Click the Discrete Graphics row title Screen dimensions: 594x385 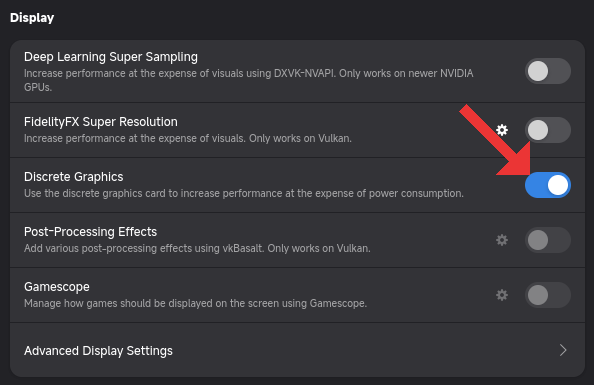[73, 177]
